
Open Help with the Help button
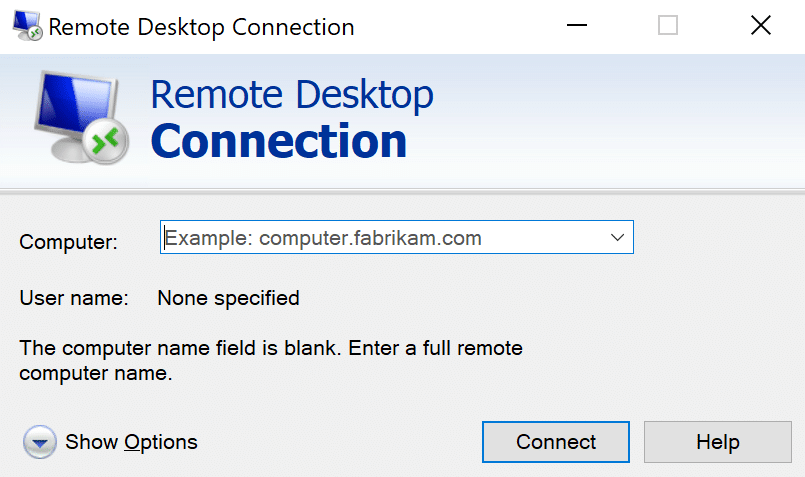[717, 442]
